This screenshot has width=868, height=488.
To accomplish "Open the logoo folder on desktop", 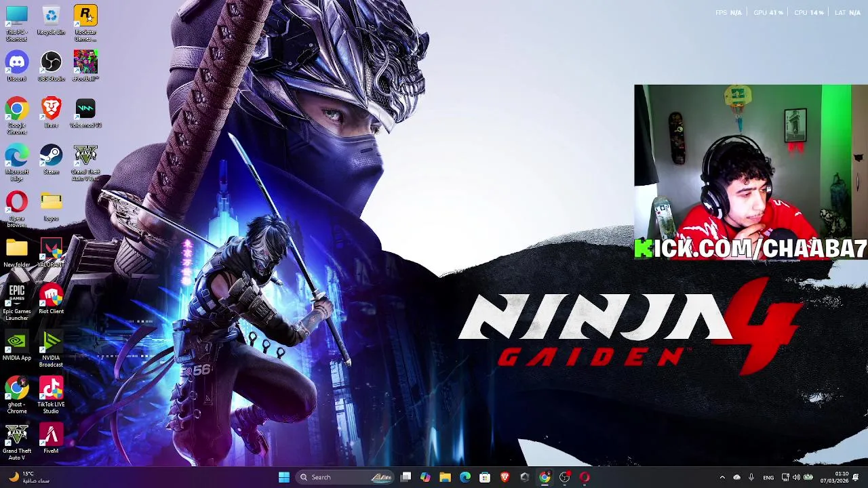I will pos(51,207).
